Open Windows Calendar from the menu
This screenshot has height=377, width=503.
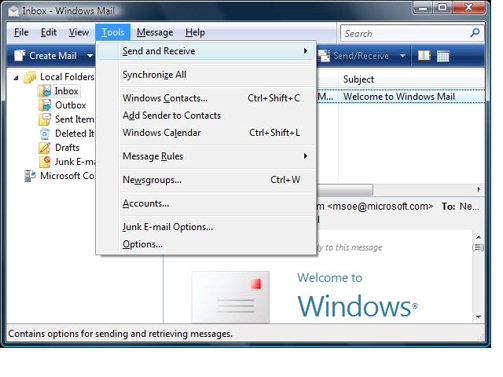coord(206,133)
